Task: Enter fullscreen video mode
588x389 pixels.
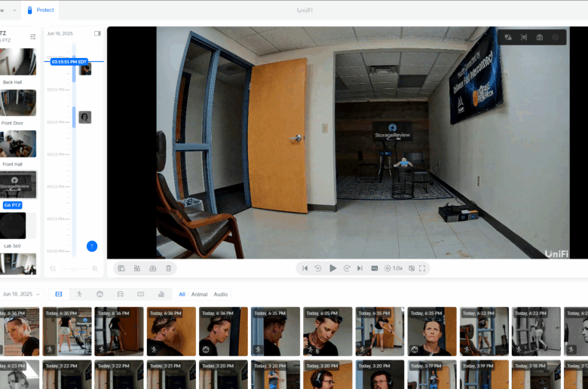Action: tap(422, 268)
